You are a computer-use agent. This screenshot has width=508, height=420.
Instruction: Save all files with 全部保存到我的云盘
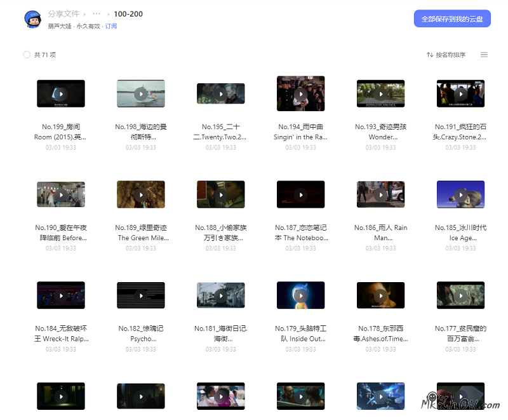click(452, 19)
